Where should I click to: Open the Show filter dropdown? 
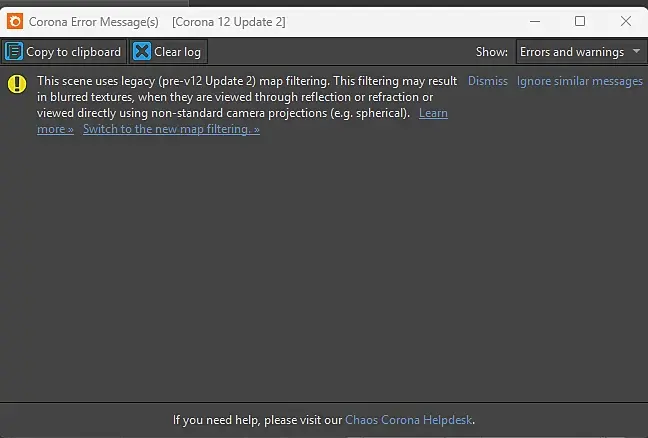(x=581, y=52)
